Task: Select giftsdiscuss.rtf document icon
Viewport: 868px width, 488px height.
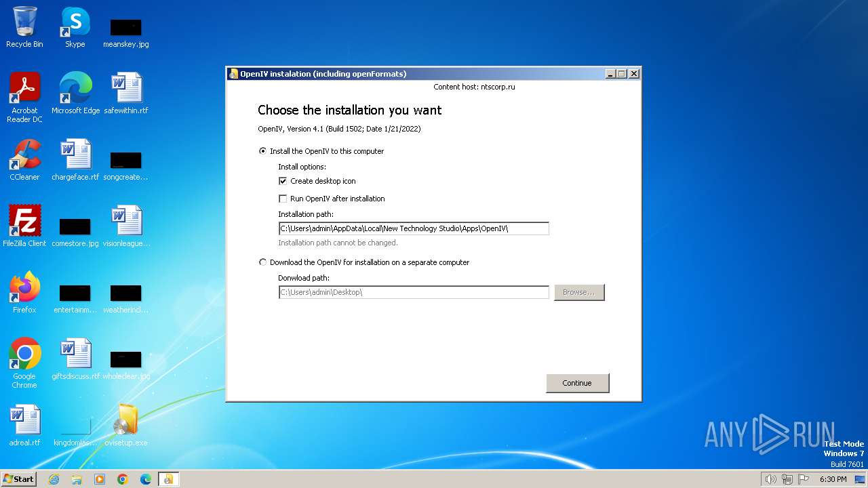Action: 75,359
